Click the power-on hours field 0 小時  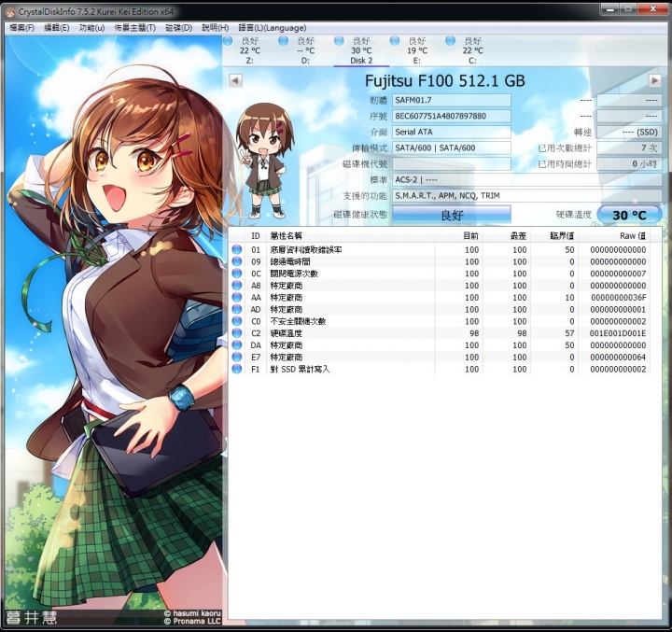pyautogui.click(x=629, y=163)
